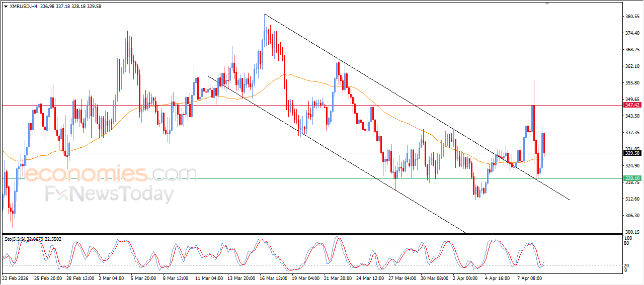Select the lower descending channel trendline
Screen dimensions: 644x285
coord(337,154)
